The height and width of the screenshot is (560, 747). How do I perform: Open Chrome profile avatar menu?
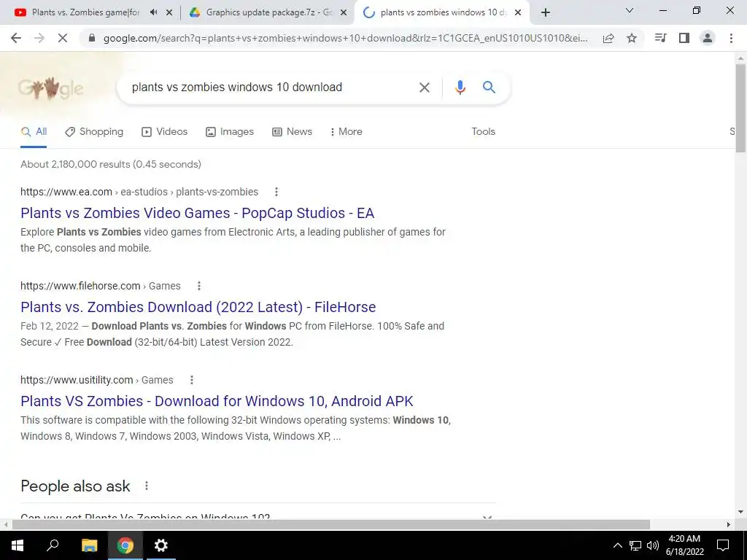click(x=708, y=38)
